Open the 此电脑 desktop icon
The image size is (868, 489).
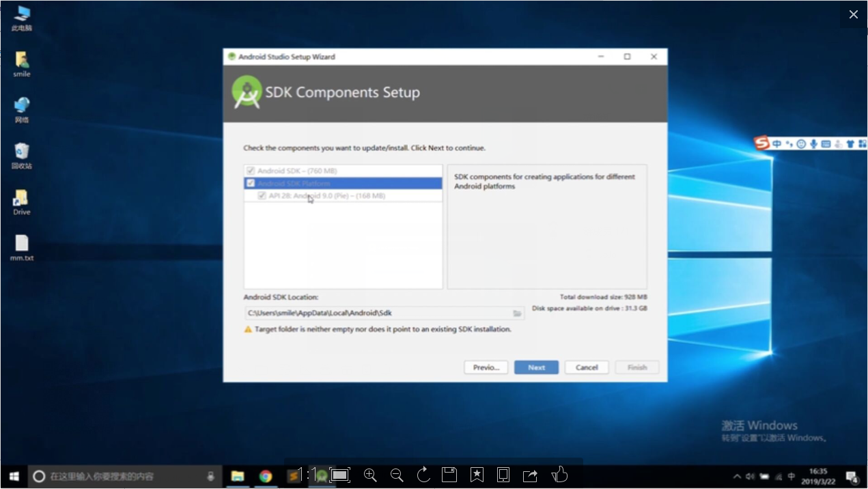22,18
